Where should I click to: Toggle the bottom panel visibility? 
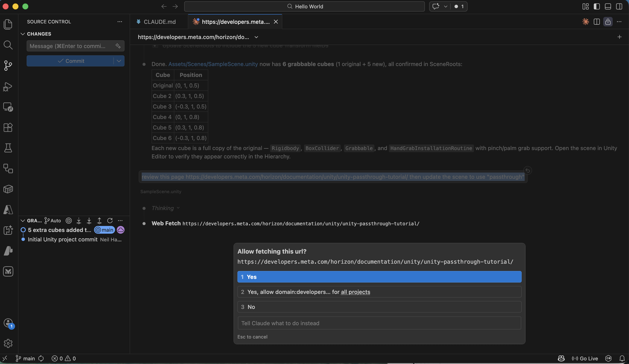coord(608,6)
